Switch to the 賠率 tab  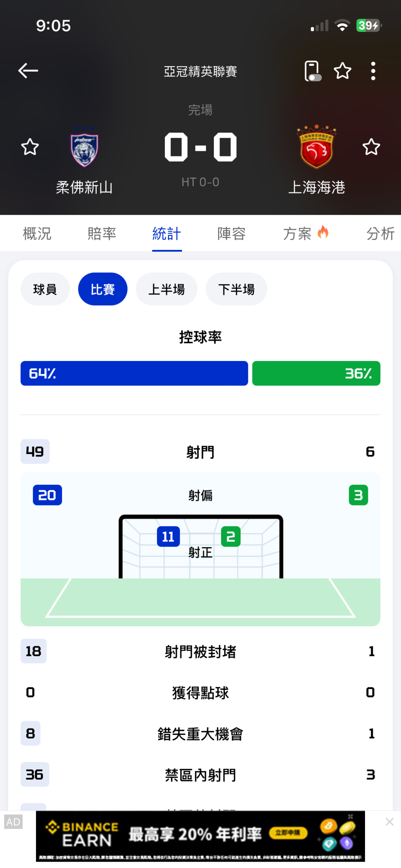102,234
